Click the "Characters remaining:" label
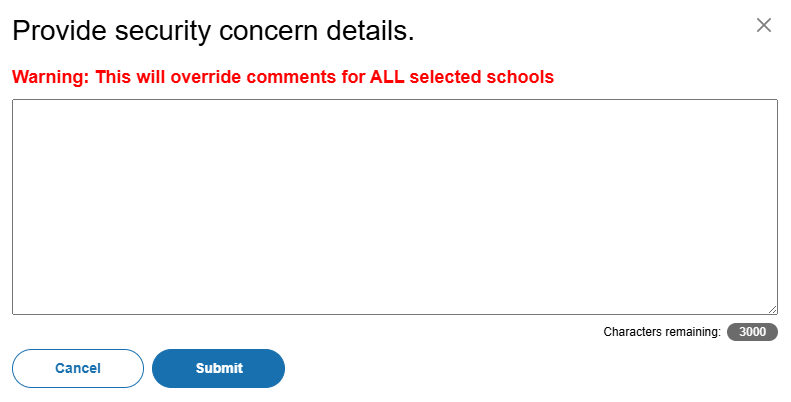The image size is (791, 402). pyautogui.click(x=661, y=332)
